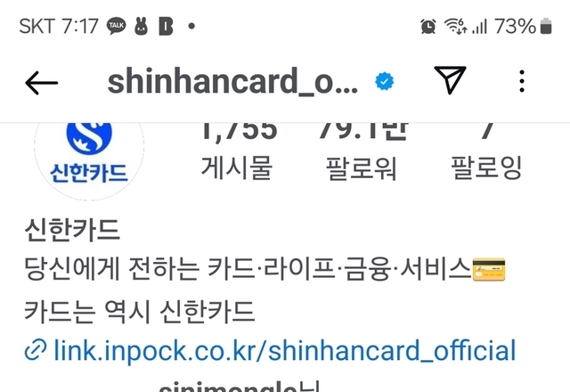Open the 1,755 게시물 posts count

[x=237, y=152]
